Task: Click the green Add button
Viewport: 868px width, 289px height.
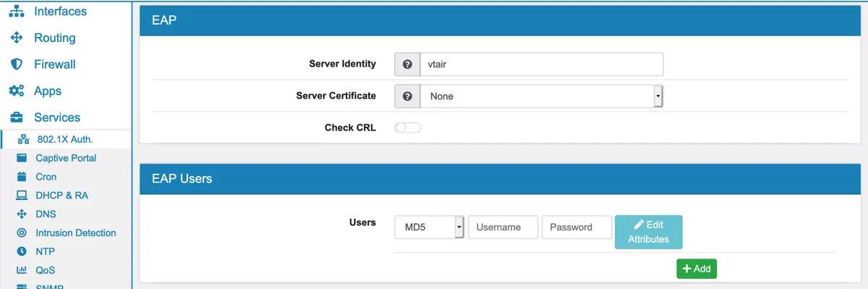Action: 697,269
